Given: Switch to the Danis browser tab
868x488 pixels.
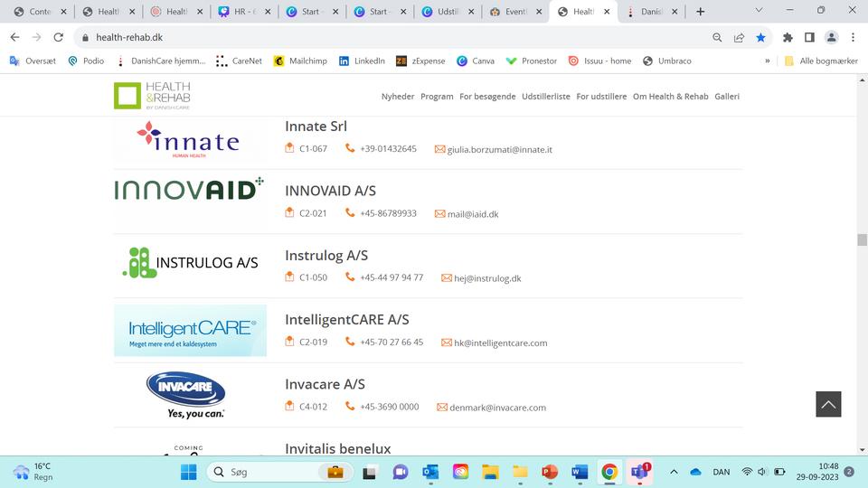Looking at the screenshot, I should tap(651, 12).
